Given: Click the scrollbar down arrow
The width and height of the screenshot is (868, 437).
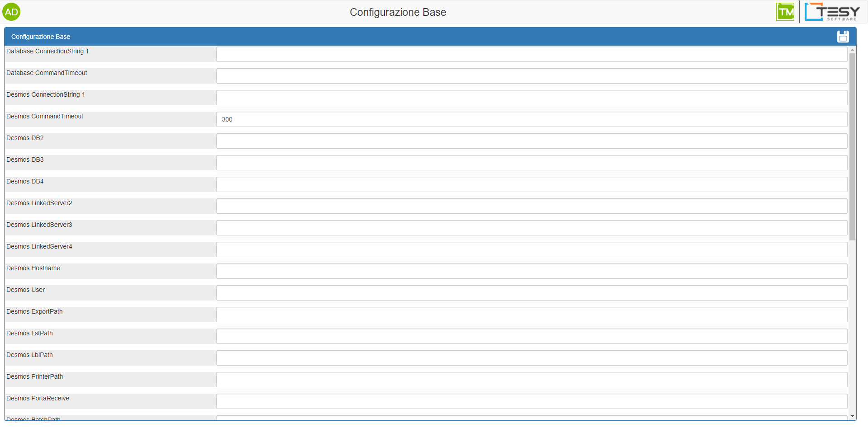Looking at the screenshot, I should (x=852, y=416).
